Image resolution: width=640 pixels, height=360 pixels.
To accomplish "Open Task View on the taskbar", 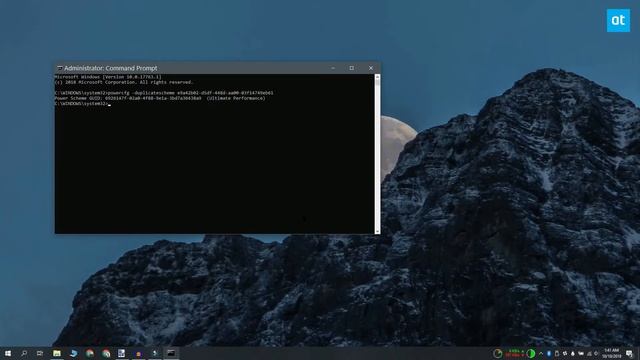I will [x=40, y=353].
